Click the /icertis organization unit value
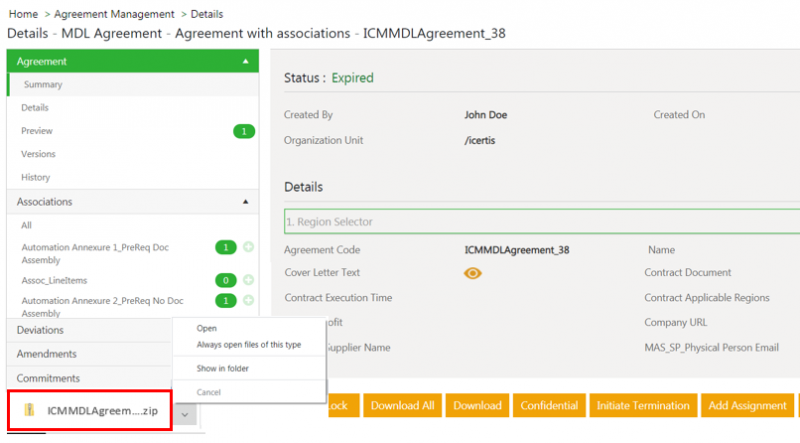 (x=480, y=140)
